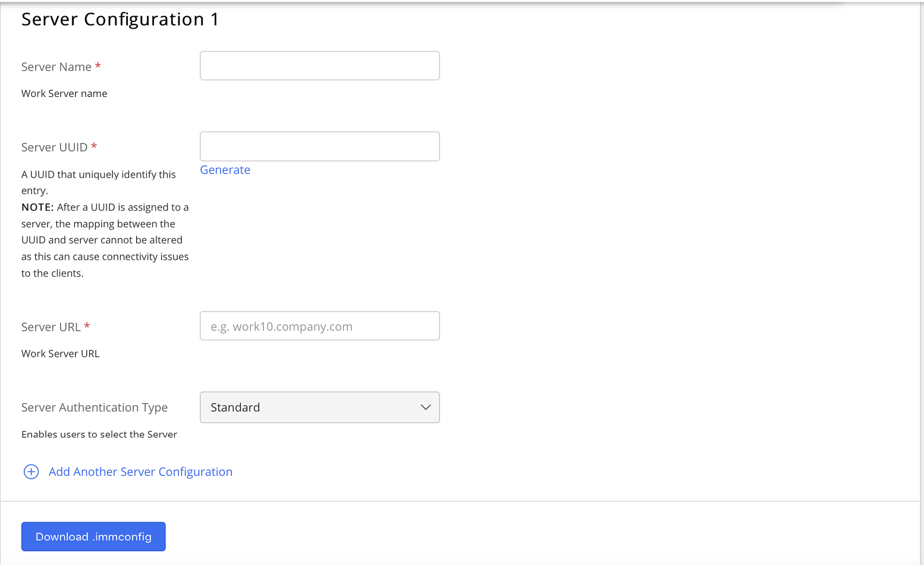Click the Enables users to select the Server text
Screen dimensions: 924x565
99,434
